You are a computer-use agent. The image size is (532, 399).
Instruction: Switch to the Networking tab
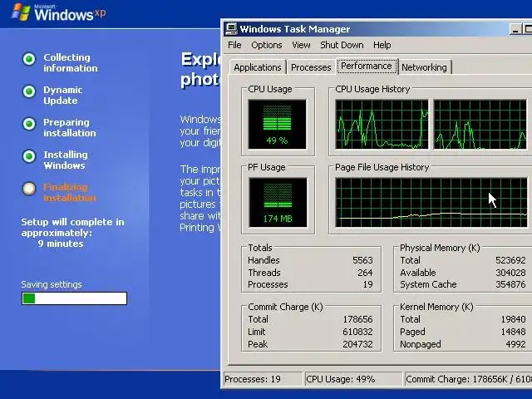point(424,67)
